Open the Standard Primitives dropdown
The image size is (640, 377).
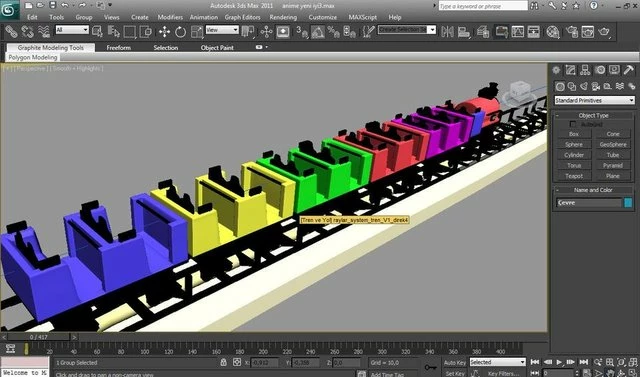(594, 100)
